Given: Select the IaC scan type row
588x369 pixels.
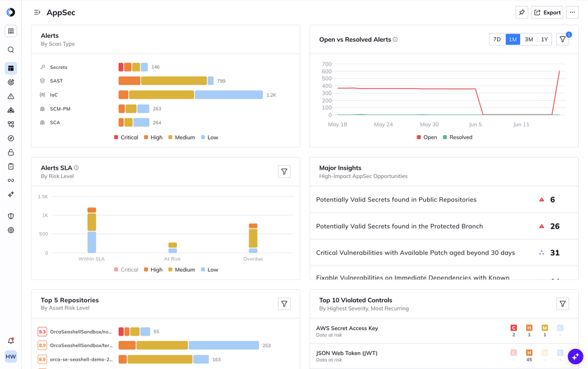Looking at the screenshot, I should [x=165, y=95].
